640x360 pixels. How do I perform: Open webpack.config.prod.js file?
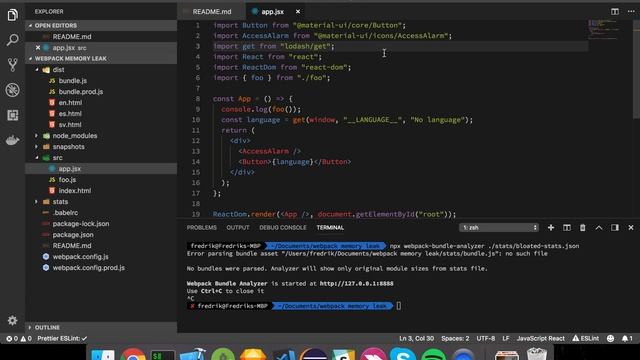coord(89,268)
